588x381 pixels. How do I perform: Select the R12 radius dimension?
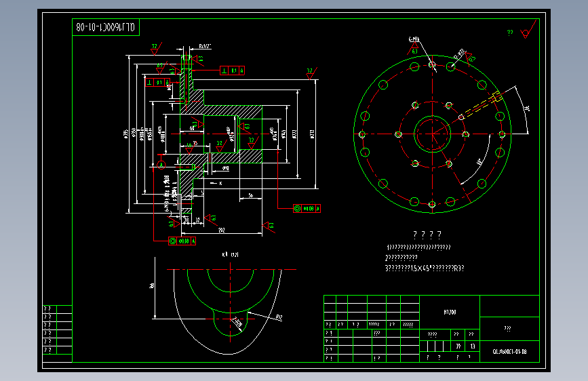tap(279, 318)
